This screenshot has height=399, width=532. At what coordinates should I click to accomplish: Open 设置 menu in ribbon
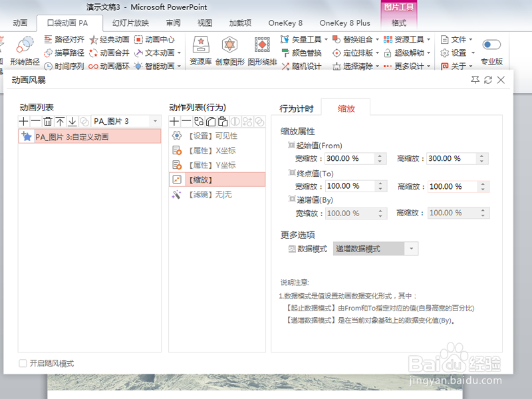(457, 53)
